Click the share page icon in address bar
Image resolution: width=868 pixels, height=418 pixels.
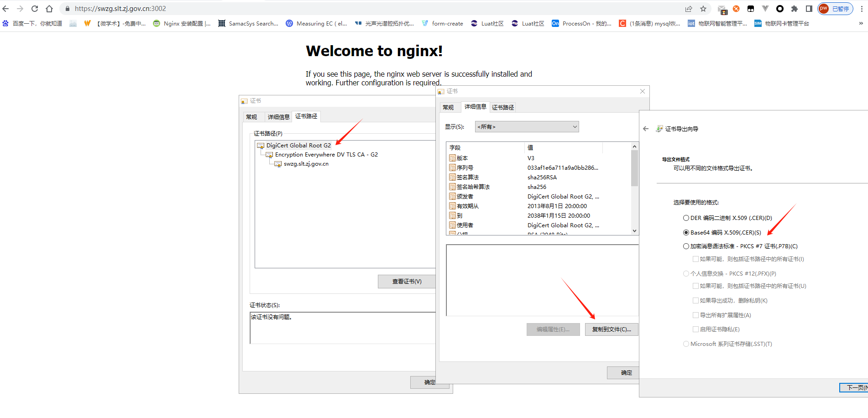coord(689,9)
